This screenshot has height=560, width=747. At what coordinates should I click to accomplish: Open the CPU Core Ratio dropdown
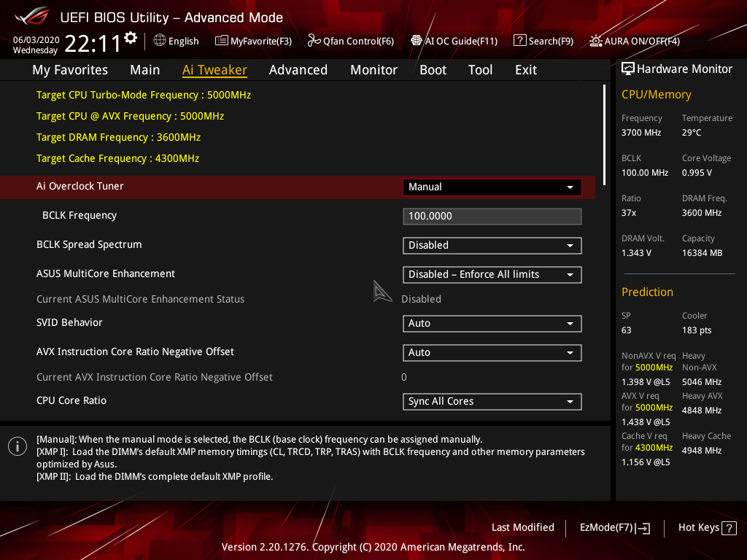[x=492, y=401]
